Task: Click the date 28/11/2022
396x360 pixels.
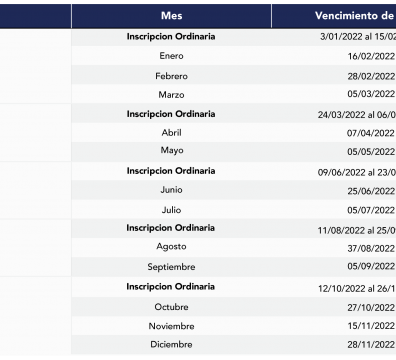Action: [371, 344]
